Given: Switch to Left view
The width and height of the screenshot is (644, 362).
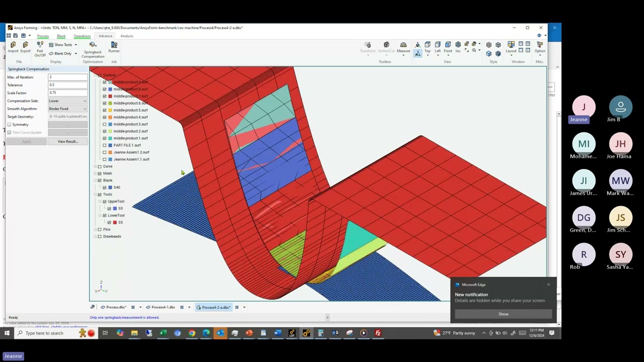Looking at the screenshot, I should tap(437, 47).
